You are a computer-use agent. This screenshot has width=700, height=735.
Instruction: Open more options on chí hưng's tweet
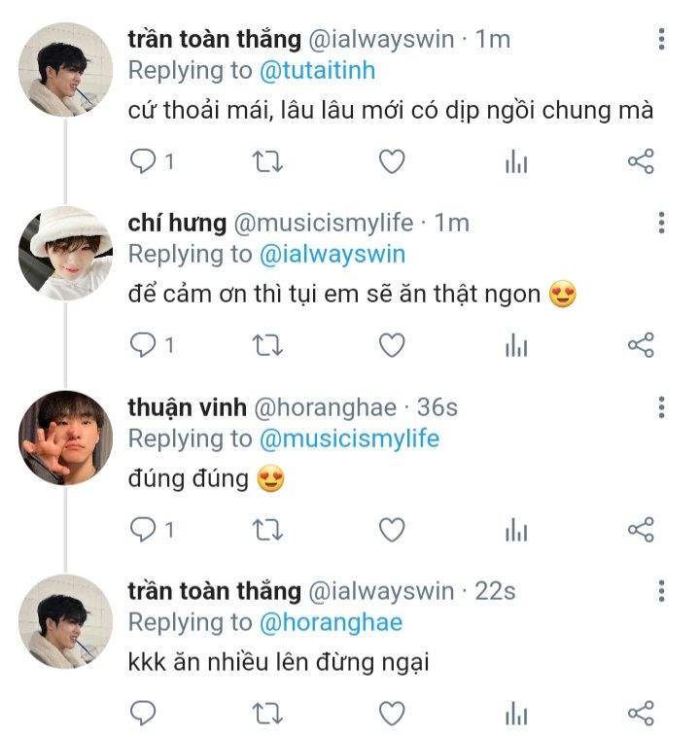click(662, 223)
